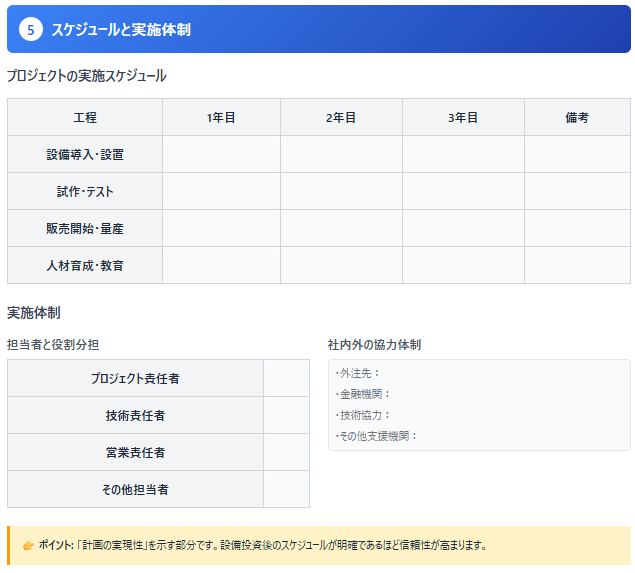Click the 備考 cell for 設備導入・設置
Image resolution: width=635 pixels, height=573 pixels.
[x=577, y=155]
